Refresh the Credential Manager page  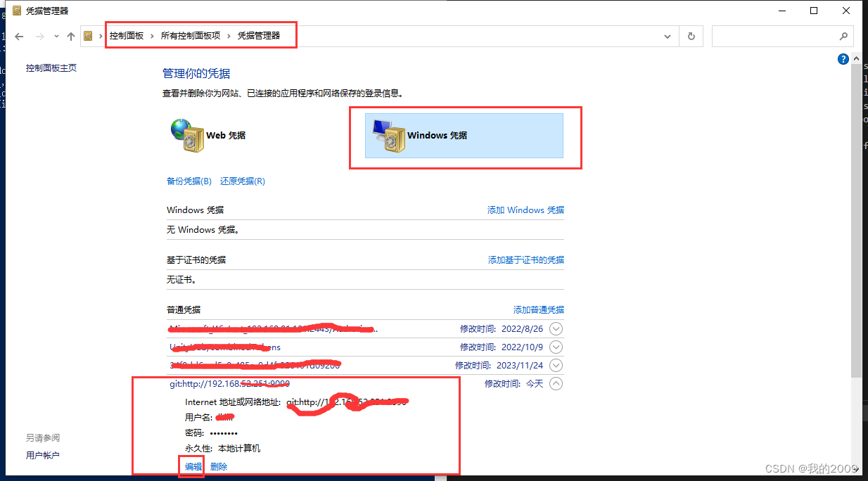[x=691, y=36]
